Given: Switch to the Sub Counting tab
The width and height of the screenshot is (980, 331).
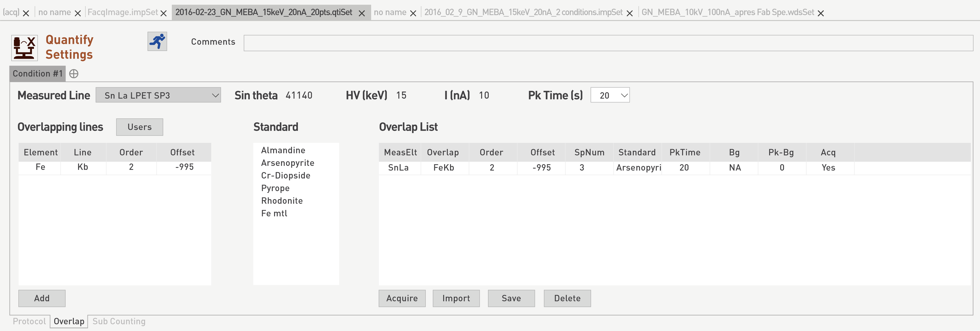Looking at the screenshot, I should pyautogui.click(x=119, y=322).
